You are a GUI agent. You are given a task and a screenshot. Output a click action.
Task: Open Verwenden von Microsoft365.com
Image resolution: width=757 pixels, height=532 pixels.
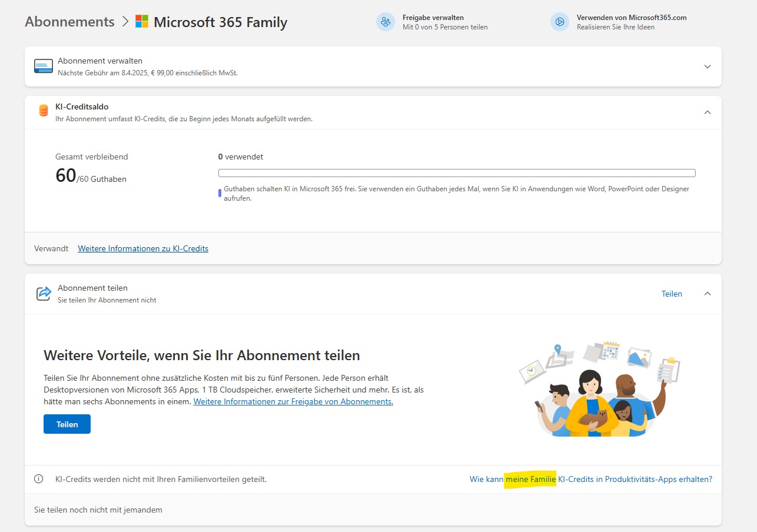click(631, 18)
